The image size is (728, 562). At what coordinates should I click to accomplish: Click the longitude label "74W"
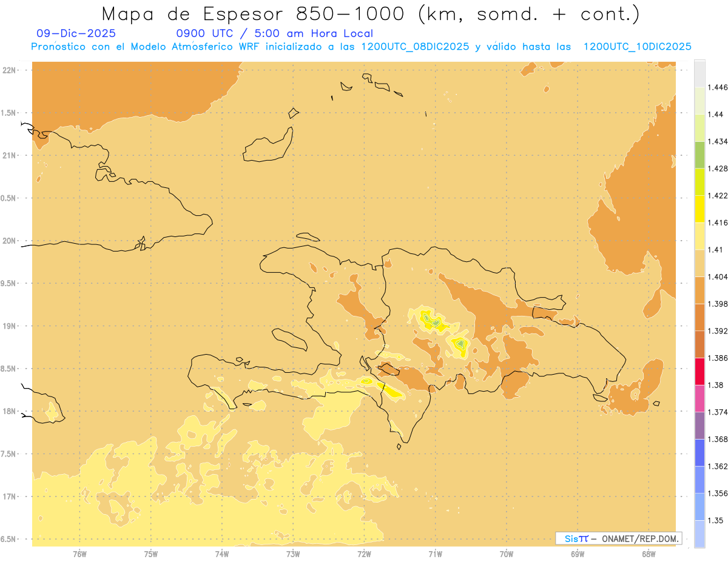tap(222, 554)
